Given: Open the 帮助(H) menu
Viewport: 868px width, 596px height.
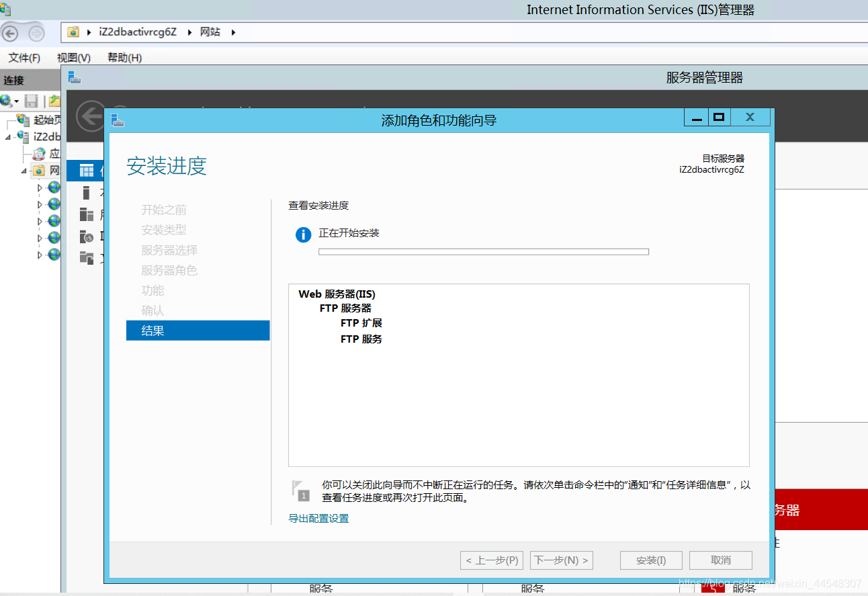Looking at the screenshot, I should click(x=124, y=58).
